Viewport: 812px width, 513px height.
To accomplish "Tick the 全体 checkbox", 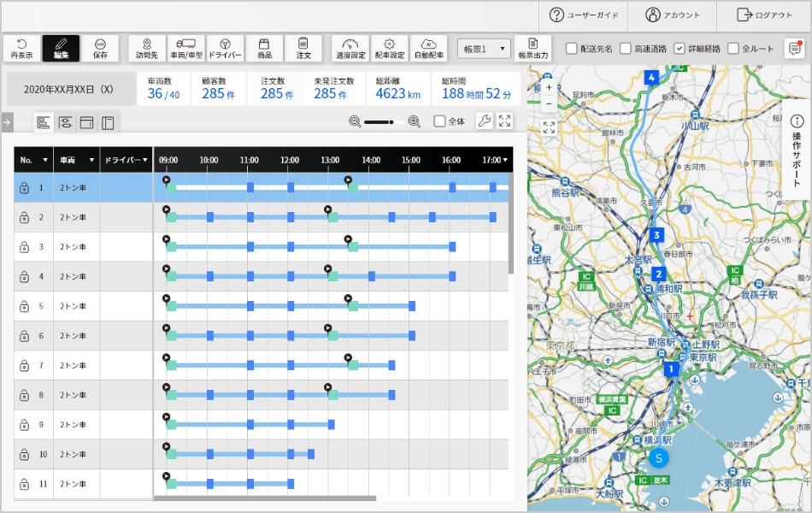I will [439, 121].
